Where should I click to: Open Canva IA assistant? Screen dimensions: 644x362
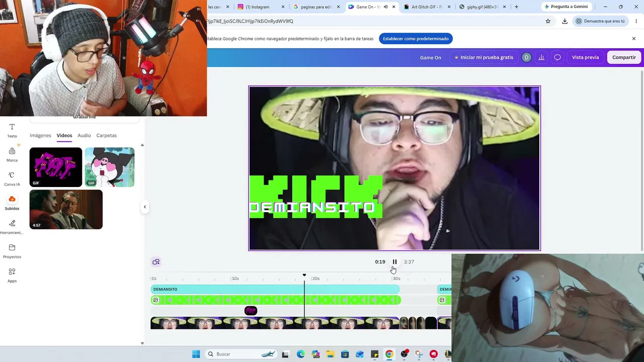pos(12,178)
